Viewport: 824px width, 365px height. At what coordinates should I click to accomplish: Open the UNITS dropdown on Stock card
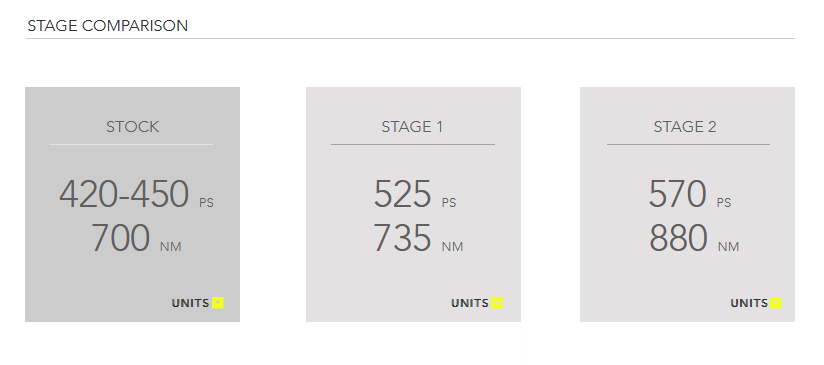[x=198, y=303]
